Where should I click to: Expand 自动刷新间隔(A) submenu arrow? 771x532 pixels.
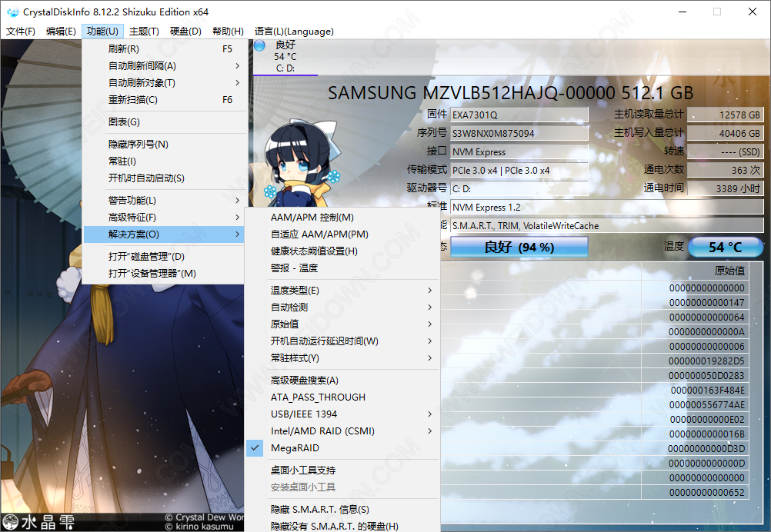[238, 66]
